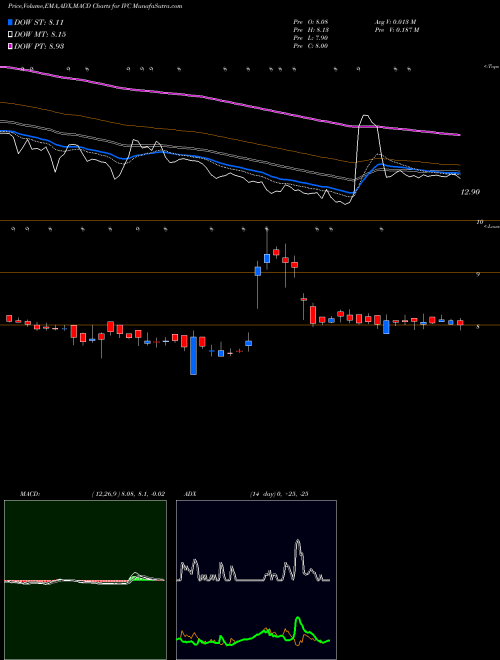Select the 'DOW MT: 8.15' legend label

point(40,35)
